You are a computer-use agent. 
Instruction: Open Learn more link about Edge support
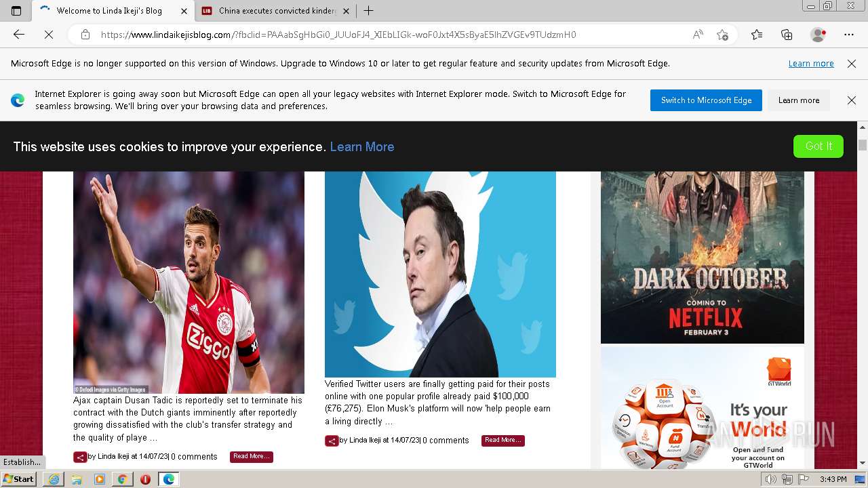coord(811,64)
